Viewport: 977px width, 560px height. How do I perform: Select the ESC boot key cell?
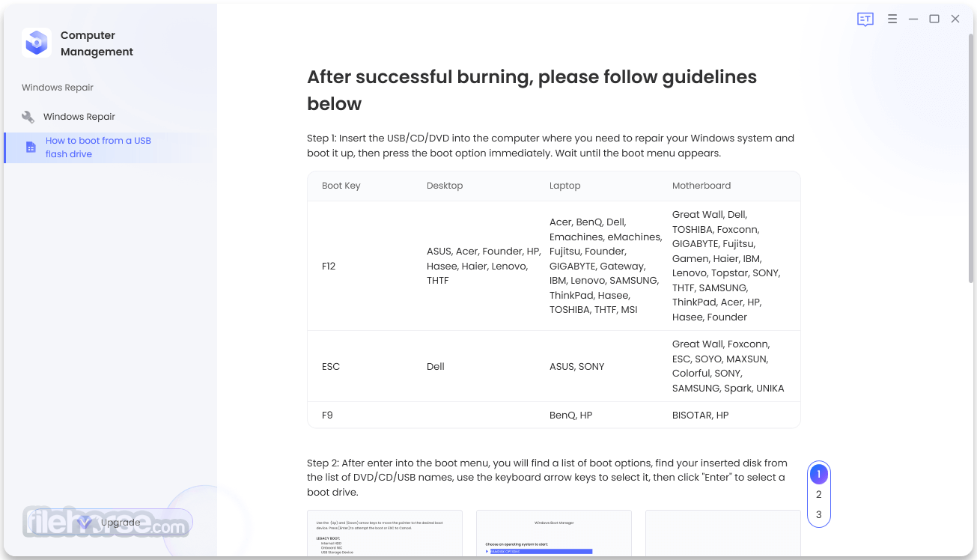(331, 366)
